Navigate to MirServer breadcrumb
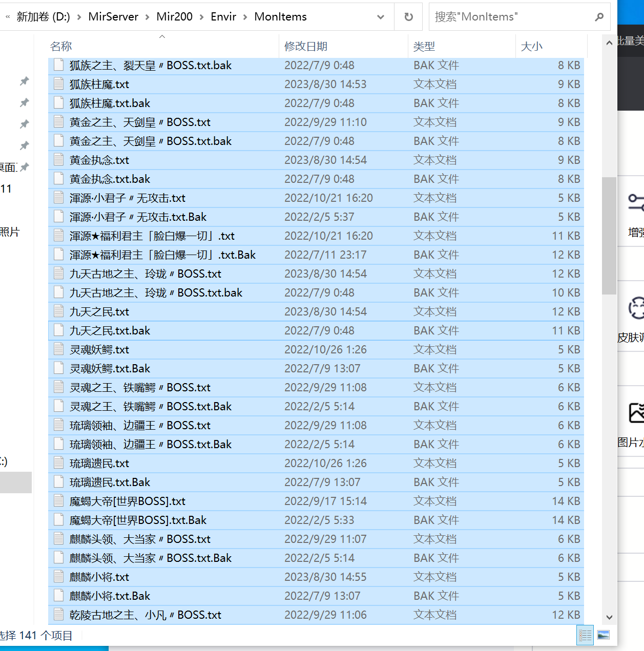Screen dimensions: 644x651 [113, 17]
